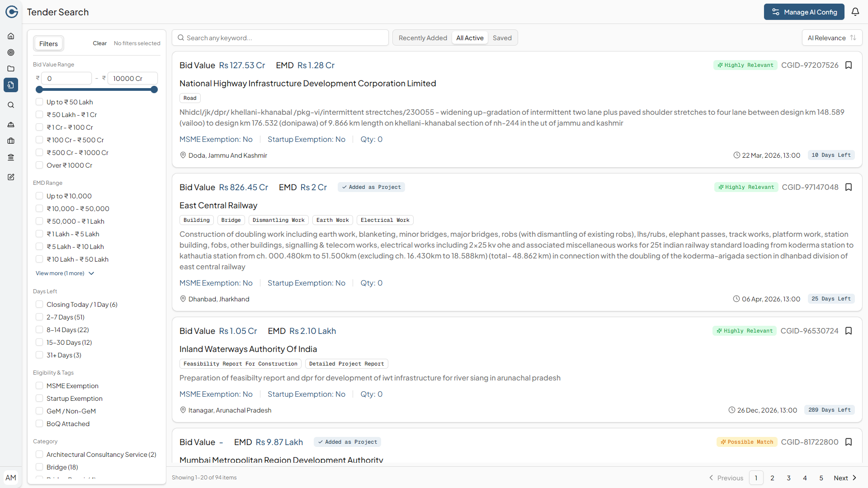Go to the Next page
This screenshot has height=488, width=868.
tap(845, 478)
